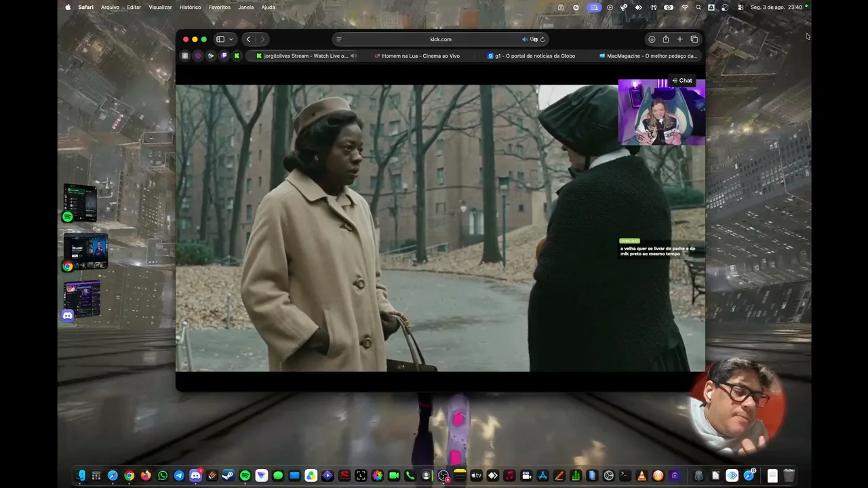Open the Apple menu
Screen dimensions: 868x488
(68, 7)
